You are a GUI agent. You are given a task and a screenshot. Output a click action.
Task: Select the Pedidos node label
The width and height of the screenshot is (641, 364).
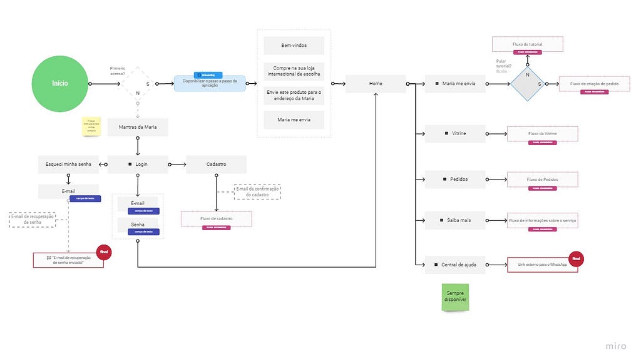(459, 179)
